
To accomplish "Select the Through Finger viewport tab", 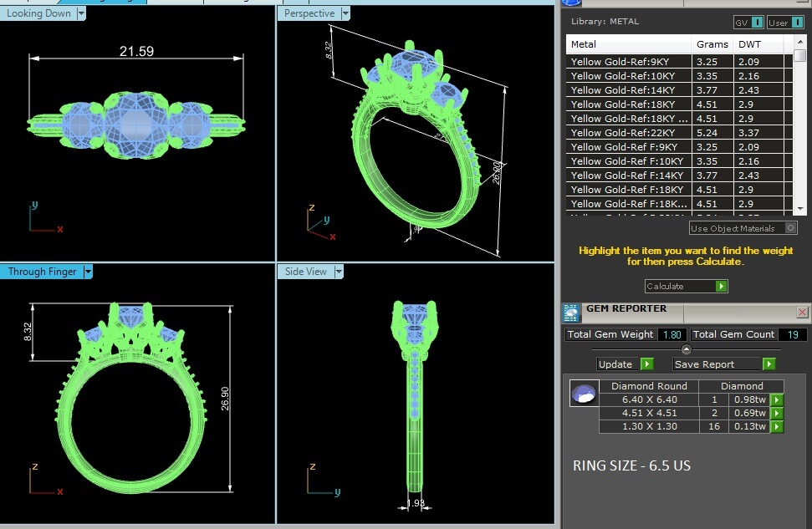I will pos(42,272).
